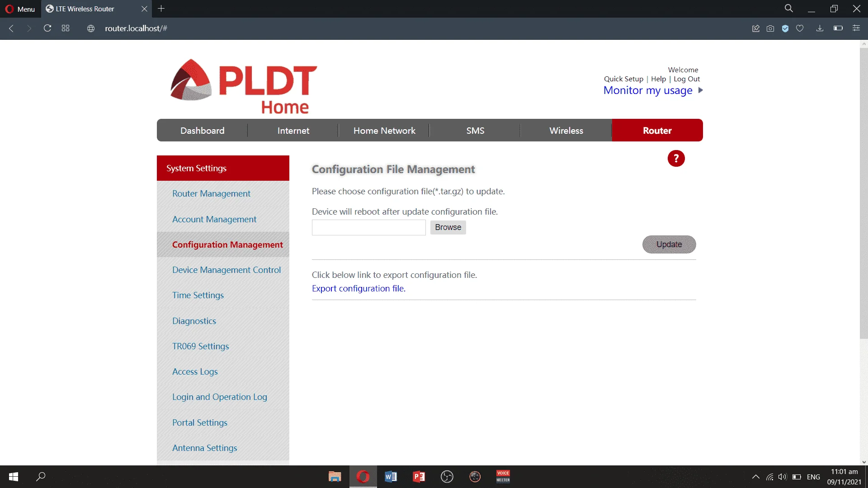Go back to previous page
The width and height of the screenshot is (868, 488).
[x=12, y=28]
